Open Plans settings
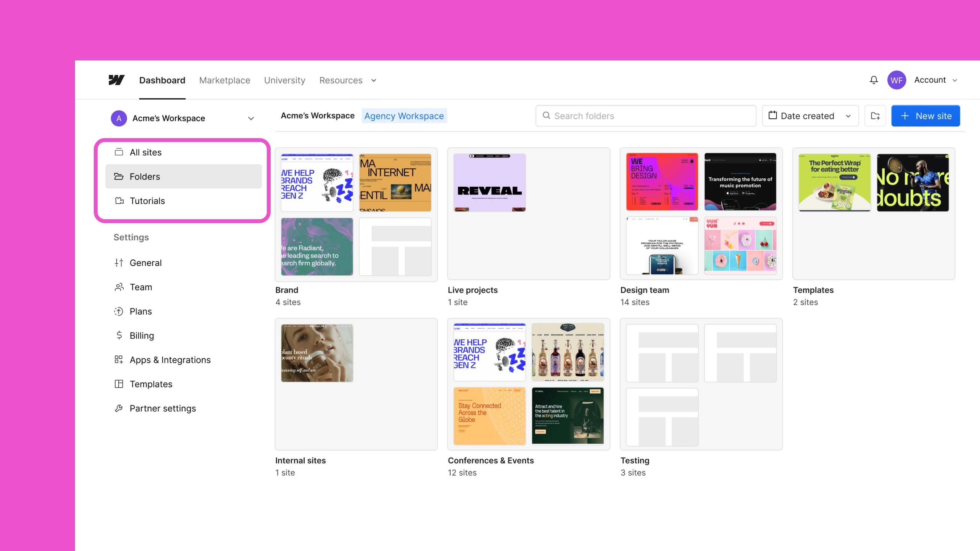Viewport: 980px width, 551px height. click(x=140, y=311)
